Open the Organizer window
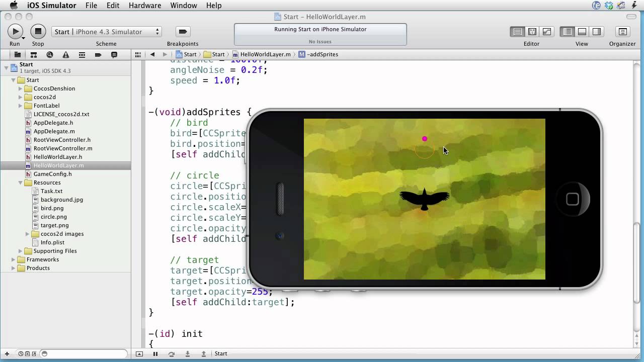This screenshot has height=362, width=644. click(622, 32)
